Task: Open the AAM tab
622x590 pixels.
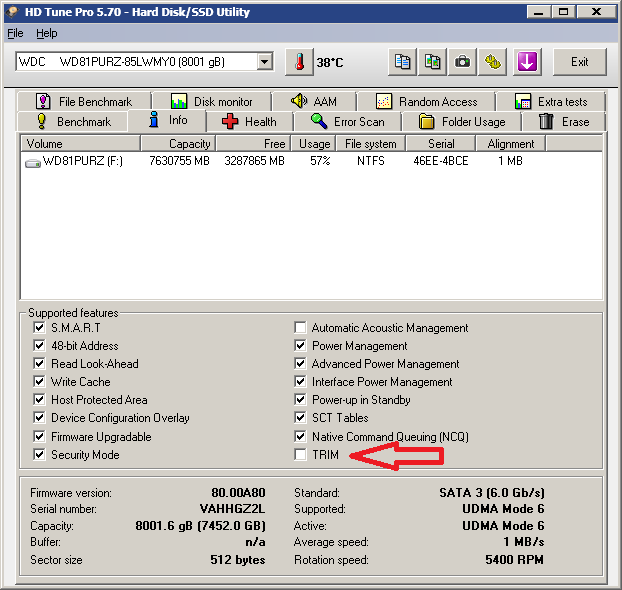Action: pyautogui.click(x=314, y=102)
